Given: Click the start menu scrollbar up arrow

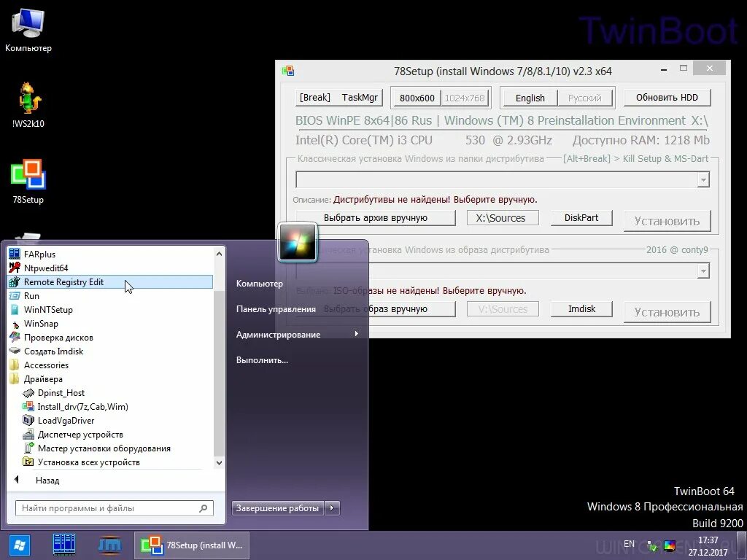Looking at the screenshot, I should point(219,254).
